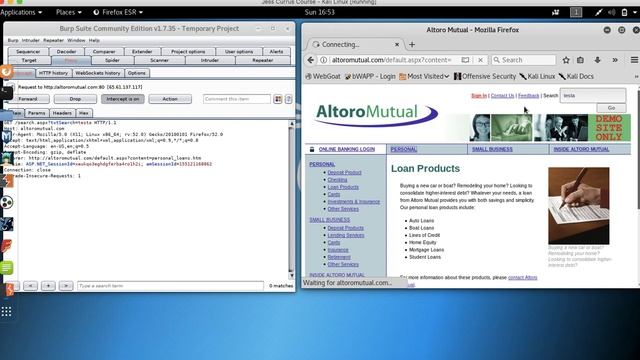The height and width of the screenshot is (360, 640).
Task: Open Burp Suite icon at top of dock
Action: pos(6,72)
